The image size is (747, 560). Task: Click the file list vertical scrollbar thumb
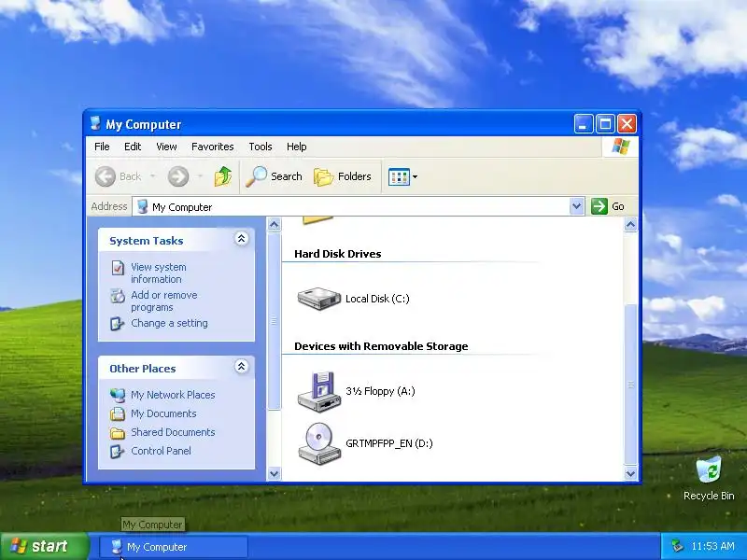point(631,385)
